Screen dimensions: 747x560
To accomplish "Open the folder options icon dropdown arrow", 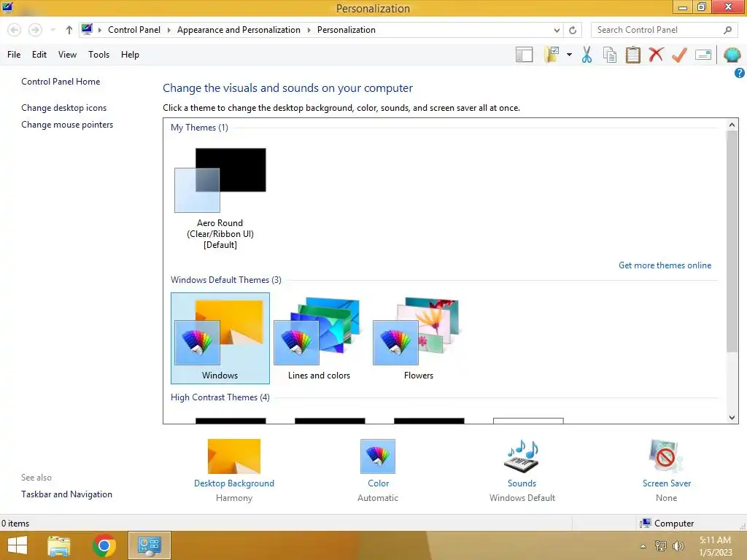I will click(569, 55).
